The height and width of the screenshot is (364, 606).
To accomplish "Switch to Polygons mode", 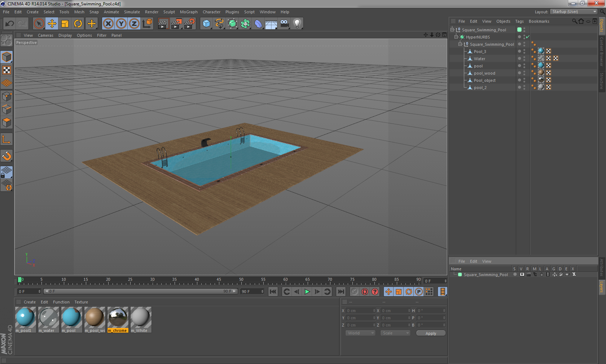I will [x=7, y=122].
